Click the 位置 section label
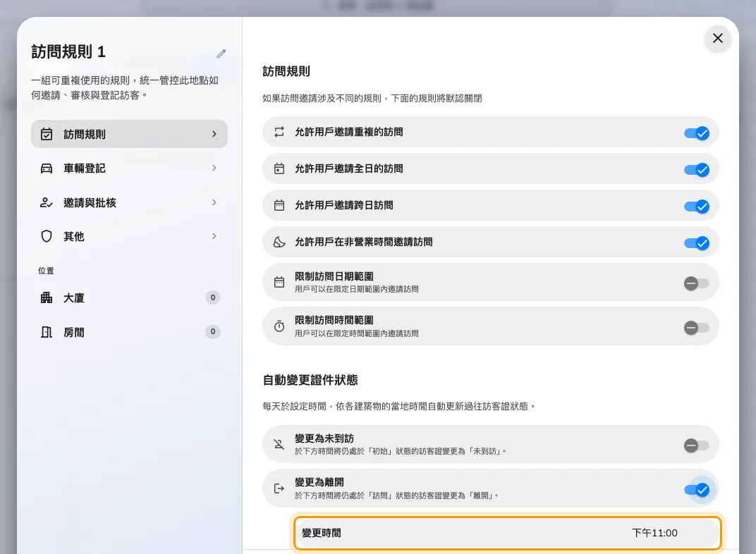Viewport: 756px width, 554px height. (x=46, y=271)
